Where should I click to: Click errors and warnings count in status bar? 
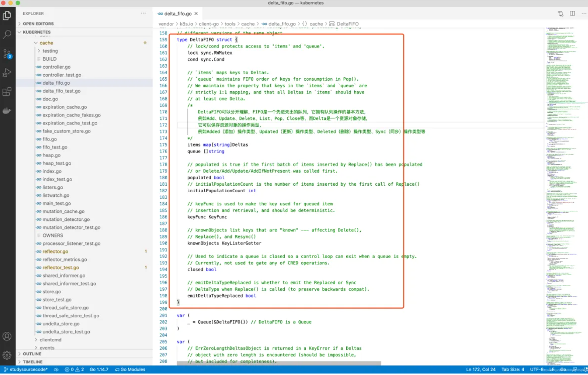[74, 369]
